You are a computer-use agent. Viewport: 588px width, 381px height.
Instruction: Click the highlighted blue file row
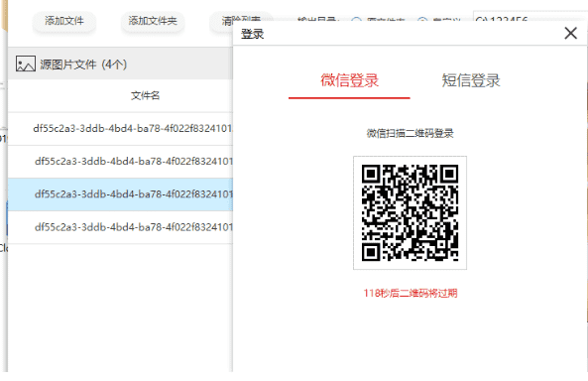click(120, 194)
